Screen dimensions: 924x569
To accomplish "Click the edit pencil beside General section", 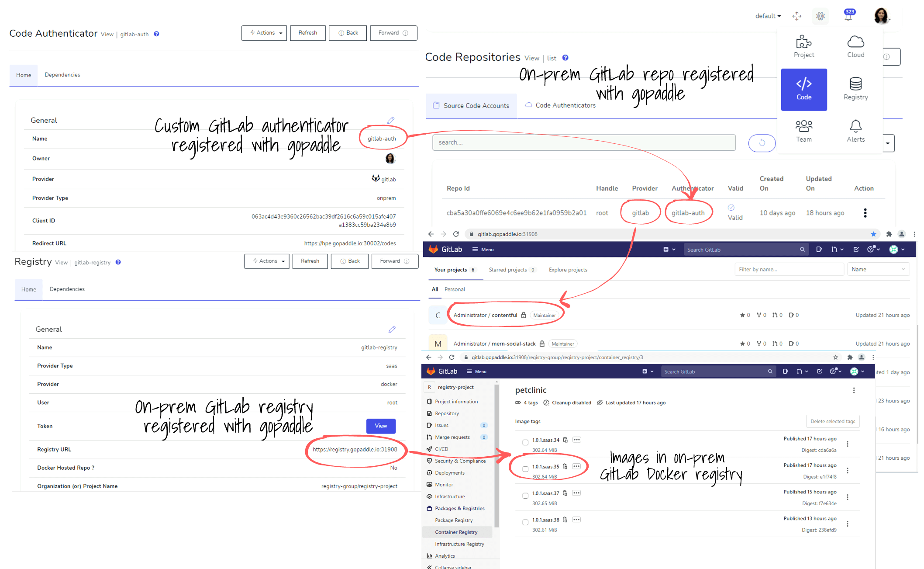I will 391,120.
